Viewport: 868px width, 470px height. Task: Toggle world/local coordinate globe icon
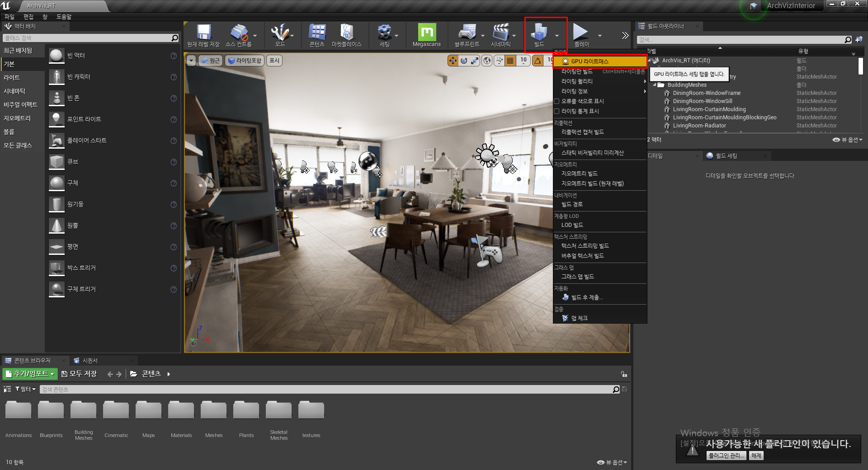tap(487, 61)
